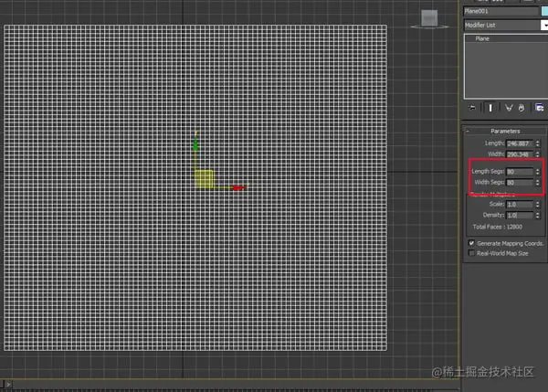The width and height of the screenshot is (548, 392).
Task: Click the Scale value field
Action: tap(520, 204)
